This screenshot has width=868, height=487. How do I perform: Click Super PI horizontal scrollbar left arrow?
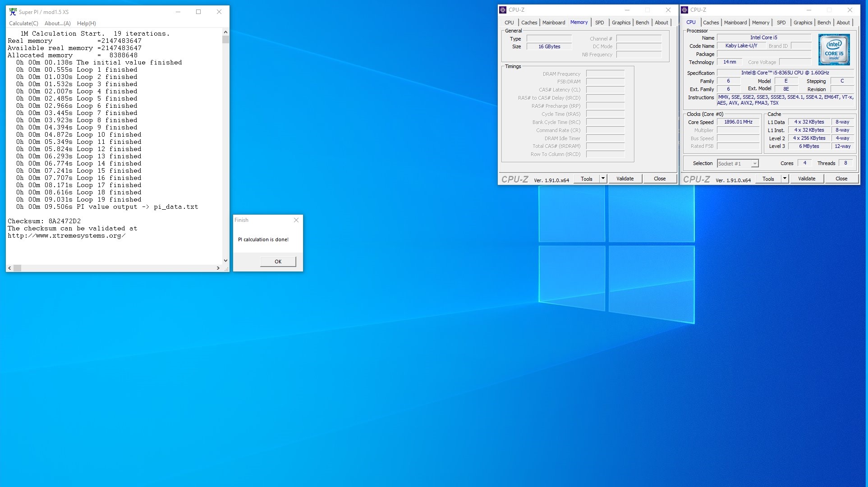[x=10, y=268]
